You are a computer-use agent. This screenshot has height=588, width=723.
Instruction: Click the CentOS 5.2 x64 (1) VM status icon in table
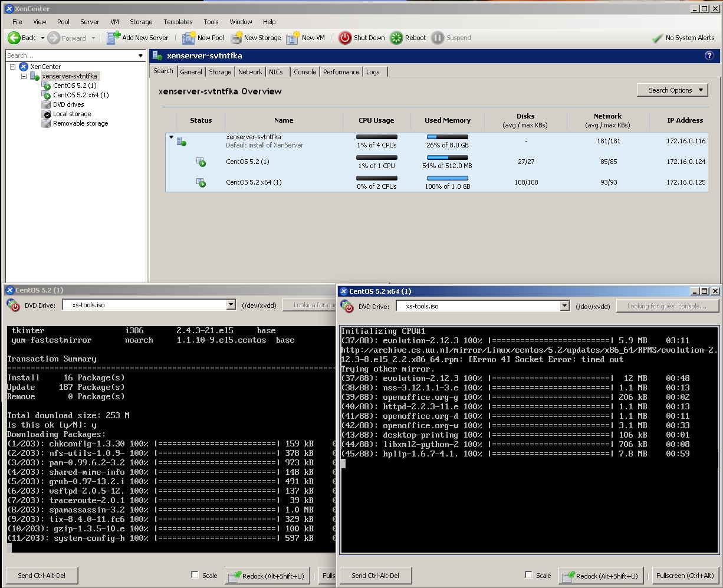(x=201, y=183)
